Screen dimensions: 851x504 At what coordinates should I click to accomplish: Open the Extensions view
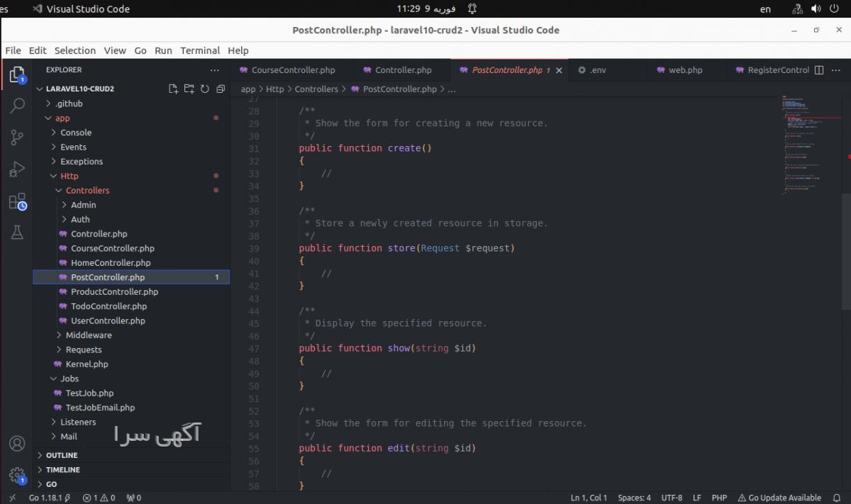pos(17,201)
